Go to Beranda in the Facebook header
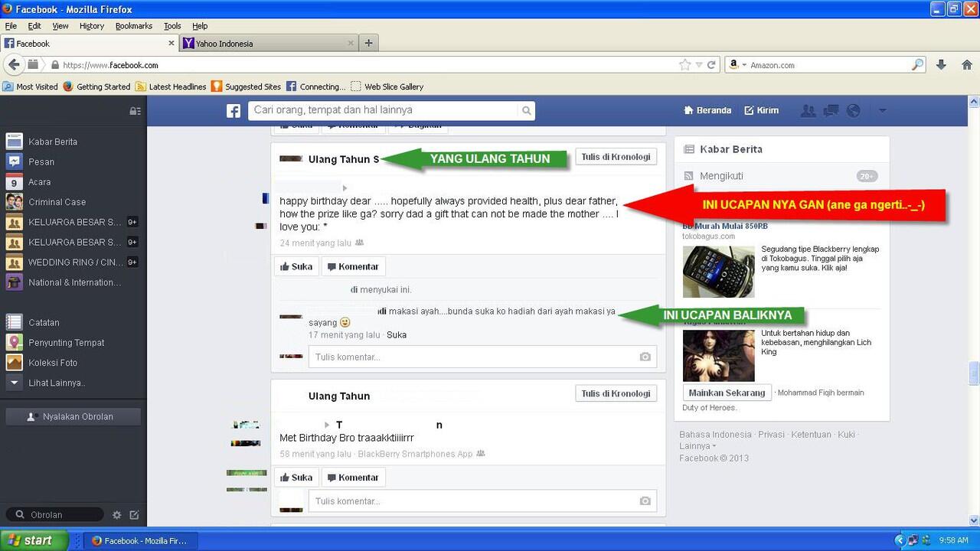980x551 pixels. pyautogui.click(x=707, y=111)
